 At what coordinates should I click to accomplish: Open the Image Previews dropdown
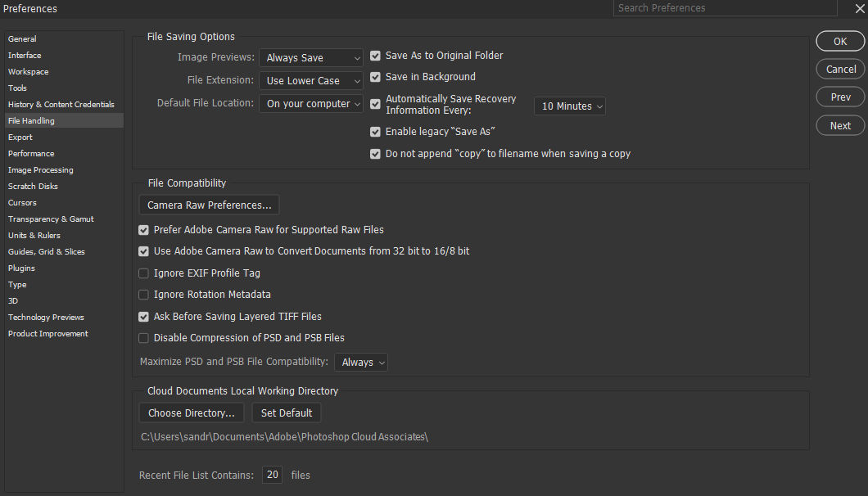tap(310, 57)
